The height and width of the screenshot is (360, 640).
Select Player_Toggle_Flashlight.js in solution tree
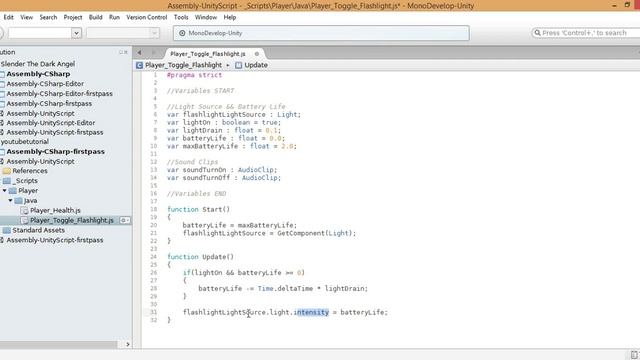click(x=72, y=220)
